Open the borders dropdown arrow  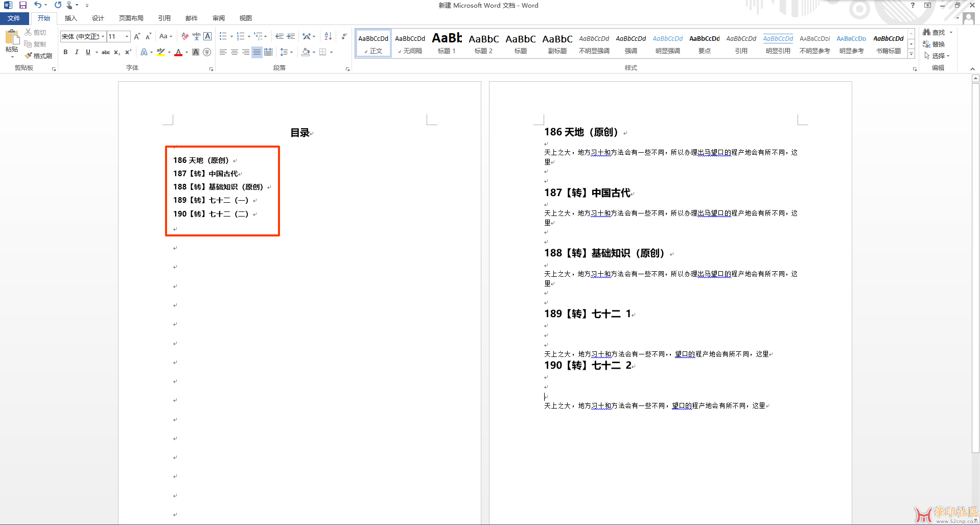tap(331, 52)
